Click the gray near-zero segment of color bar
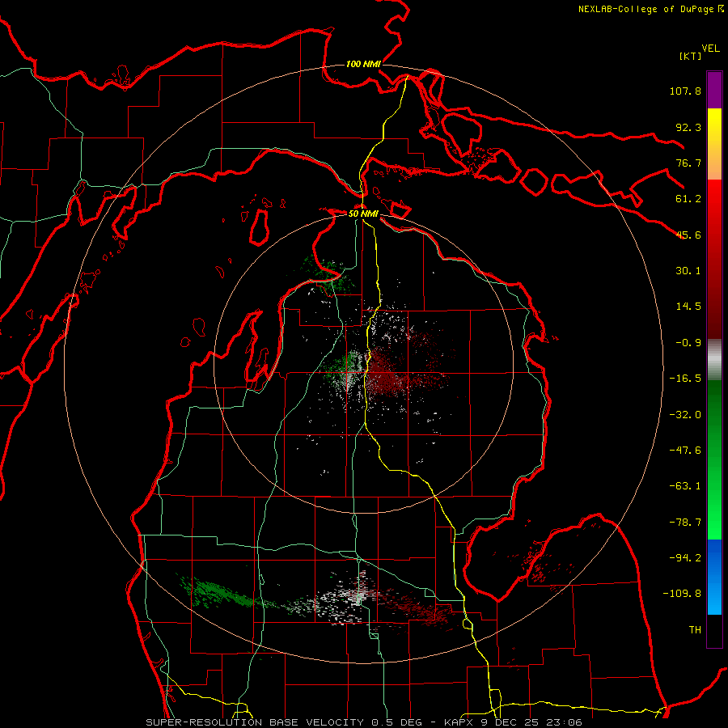Image resolution: width=728 pixels, height=728 pixels. (714, 358)
